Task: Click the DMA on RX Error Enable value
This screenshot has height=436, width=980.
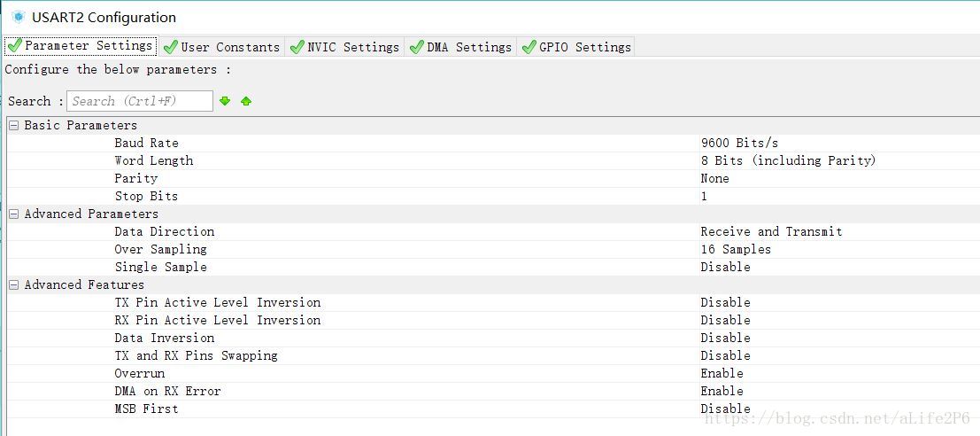Action: (x=721, y=391)
